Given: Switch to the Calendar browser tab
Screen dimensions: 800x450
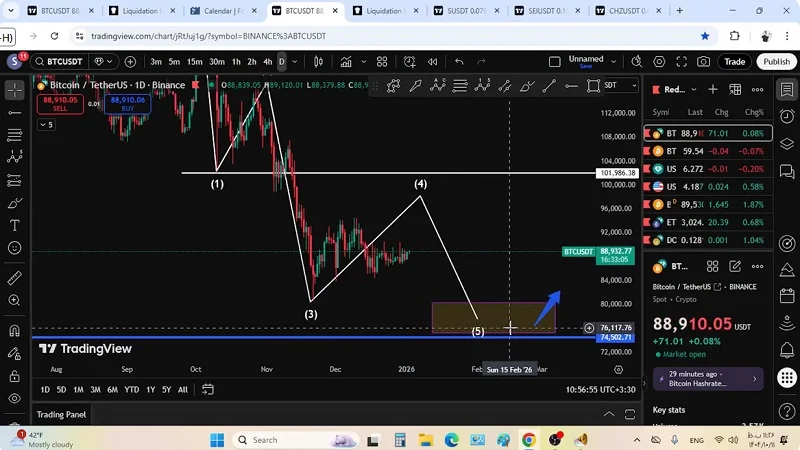Looking at the screenshot, I should pos(223,11).
